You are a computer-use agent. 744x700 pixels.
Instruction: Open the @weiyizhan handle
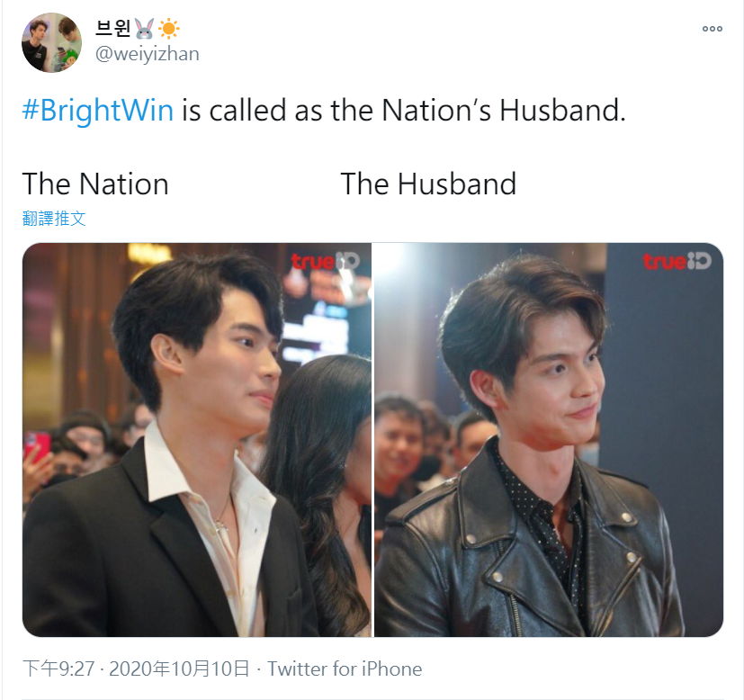[x=148, y=54]
